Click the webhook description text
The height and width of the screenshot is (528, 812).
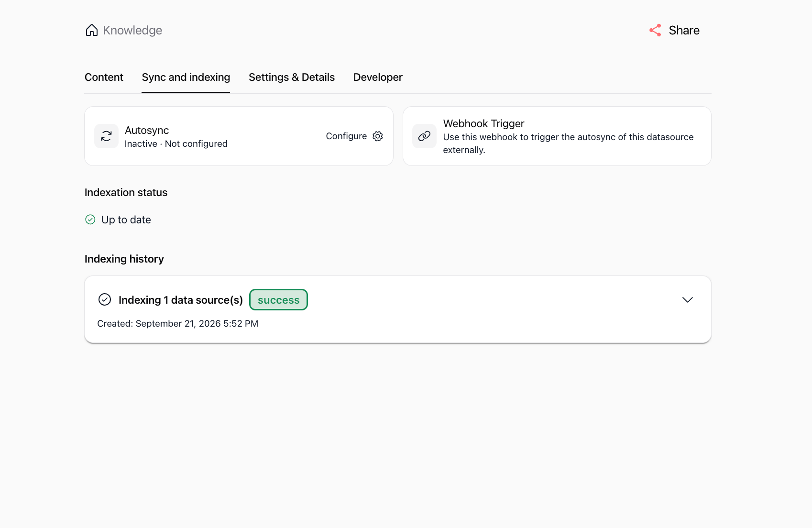pos(568,143)
